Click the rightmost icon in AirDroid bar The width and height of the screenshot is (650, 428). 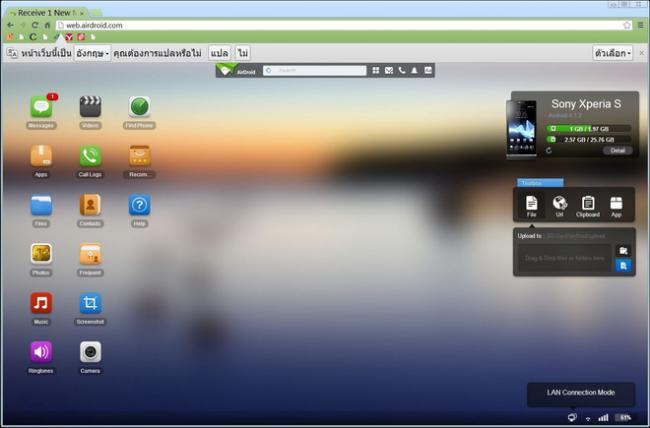coord(428,71)
